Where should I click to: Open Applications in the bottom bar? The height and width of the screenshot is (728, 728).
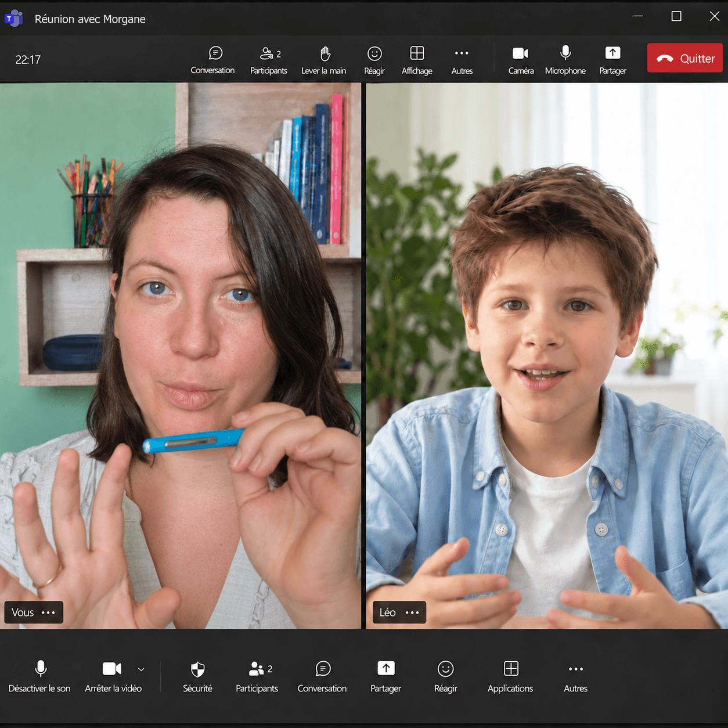pos(510,677)
